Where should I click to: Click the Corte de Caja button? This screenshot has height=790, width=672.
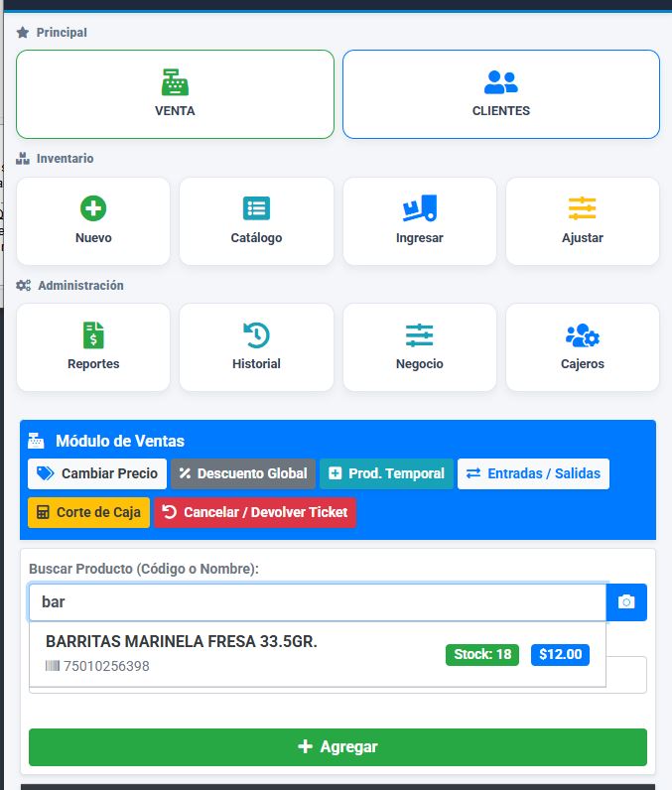[88, 512]
